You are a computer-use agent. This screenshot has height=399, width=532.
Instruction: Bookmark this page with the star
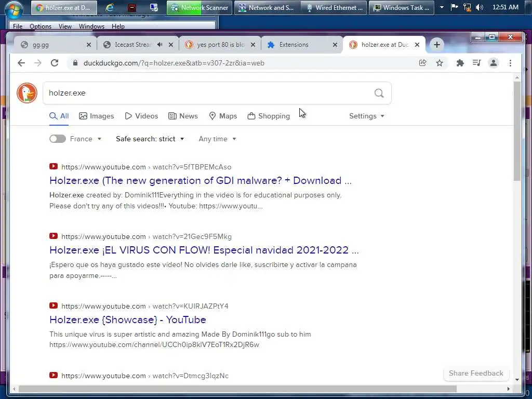(440, 63)
